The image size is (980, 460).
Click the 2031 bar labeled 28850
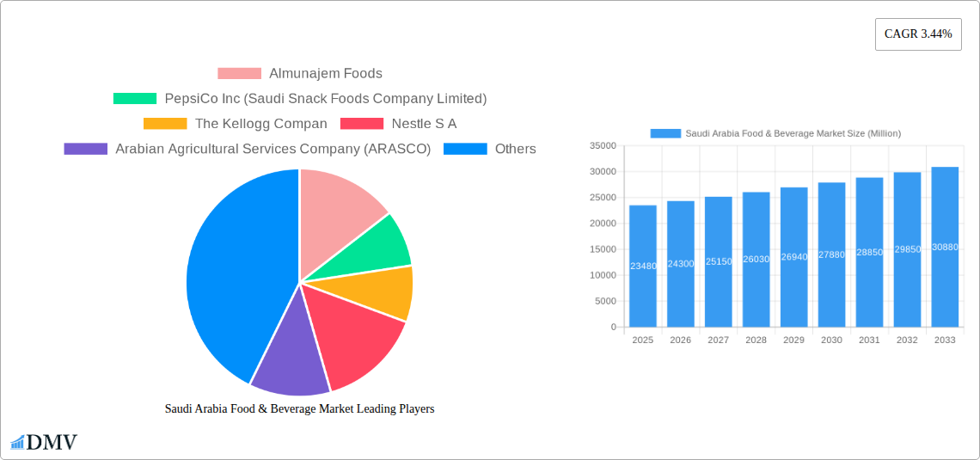tap(869, 252)
